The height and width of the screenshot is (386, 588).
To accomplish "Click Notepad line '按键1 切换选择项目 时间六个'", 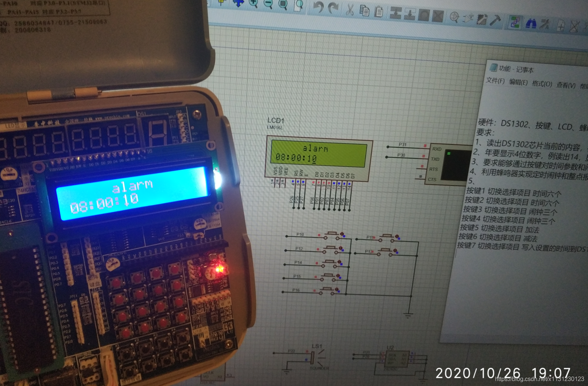I will click(x=513, y=192).
